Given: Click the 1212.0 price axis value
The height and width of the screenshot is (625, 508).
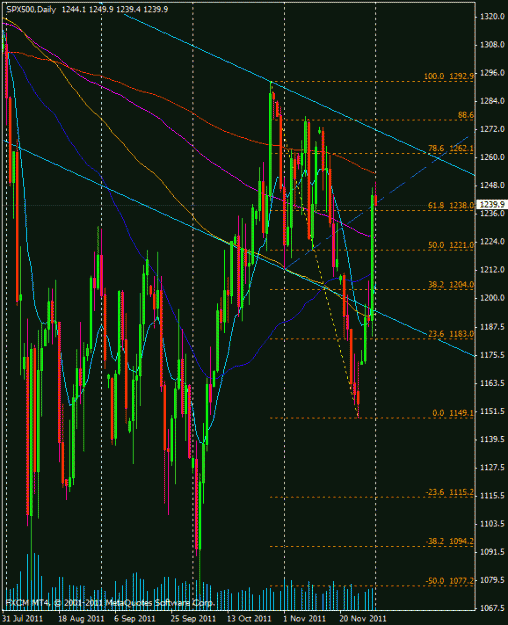Looking at the screenshot, I should coord(493,270).
